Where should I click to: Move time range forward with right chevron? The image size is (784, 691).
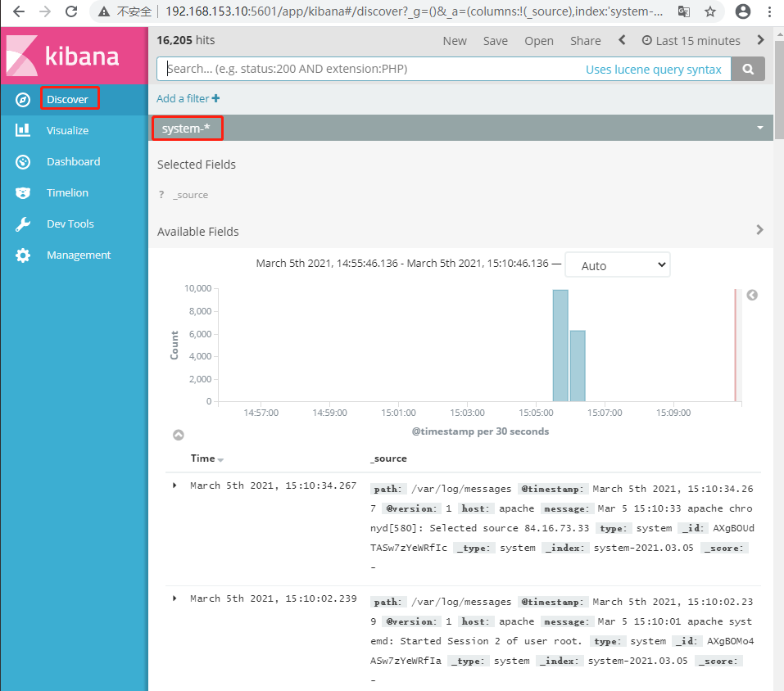click(x=760, y=40)
